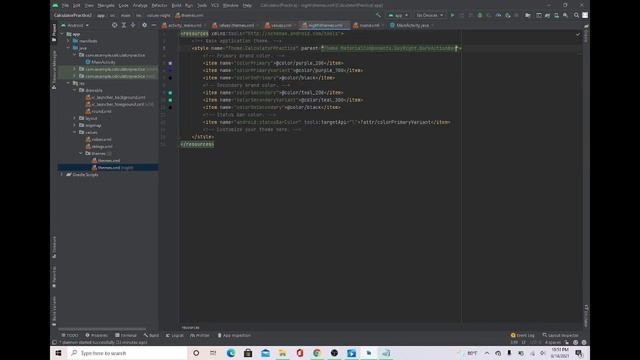Select colors.xml in values folder
Screen dimensions: 640x360
[98, 140]
